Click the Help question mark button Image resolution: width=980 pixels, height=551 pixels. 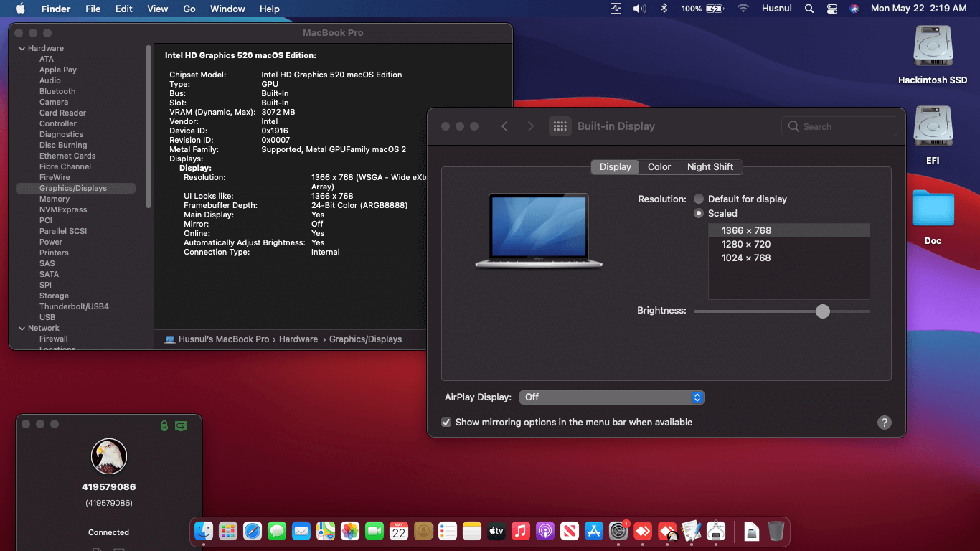tap(885, 423)
